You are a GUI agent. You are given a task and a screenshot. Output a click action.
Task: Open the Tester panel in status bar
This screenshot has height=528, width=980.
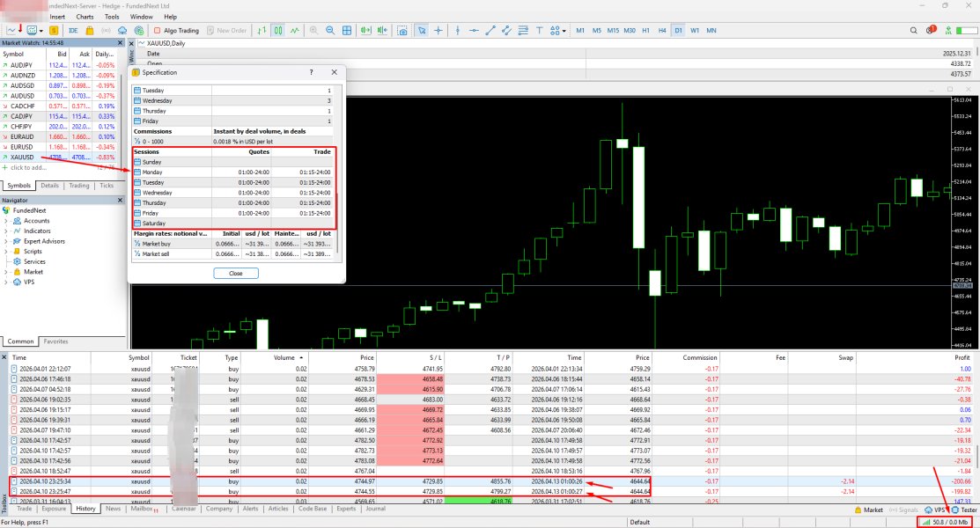point(963,510)
